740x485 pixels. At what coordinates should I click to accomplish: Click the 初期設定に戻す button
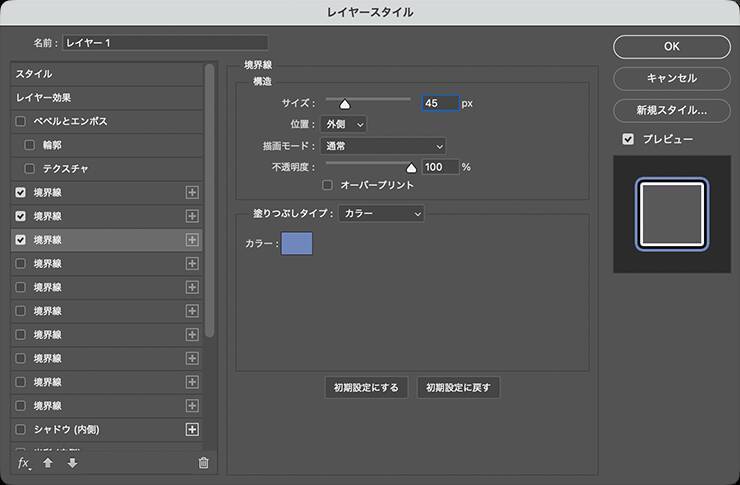(458, 388)
